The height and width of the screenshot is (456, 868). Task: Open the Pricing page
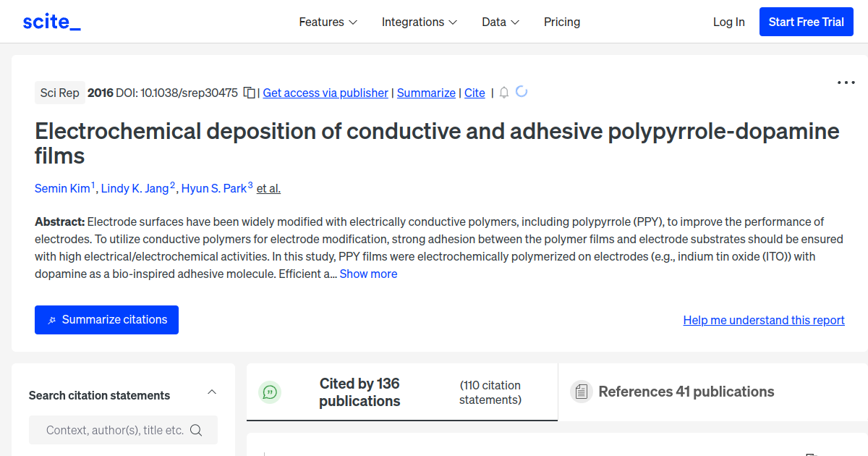click(x=562, y=22)
